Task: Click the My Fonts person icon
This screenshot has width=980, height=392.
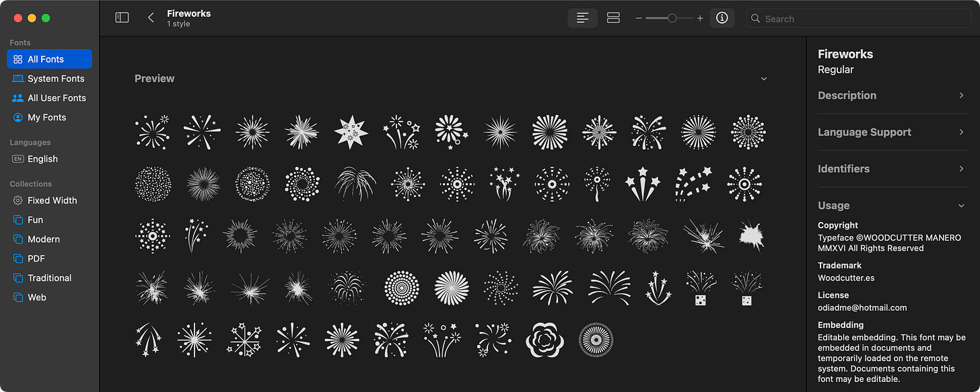Action: (x=18, y=118)
